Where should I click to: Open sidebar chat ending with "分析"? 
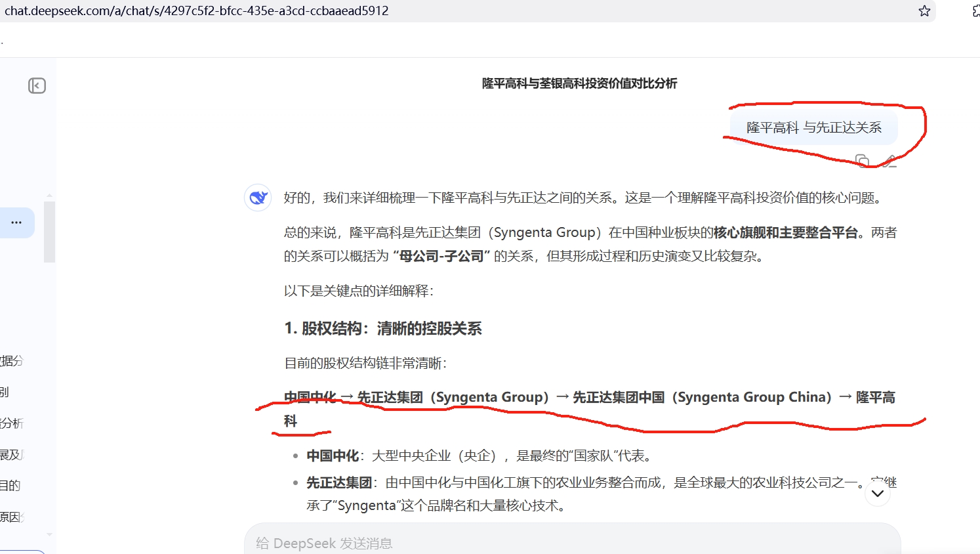[x=12, y=423]
